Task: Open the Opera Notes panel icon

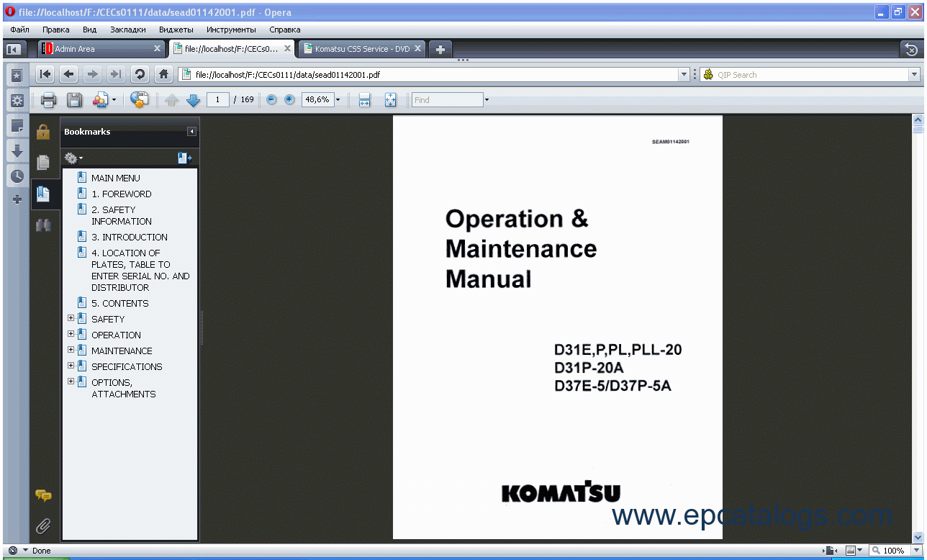Action: click(17, 126)
